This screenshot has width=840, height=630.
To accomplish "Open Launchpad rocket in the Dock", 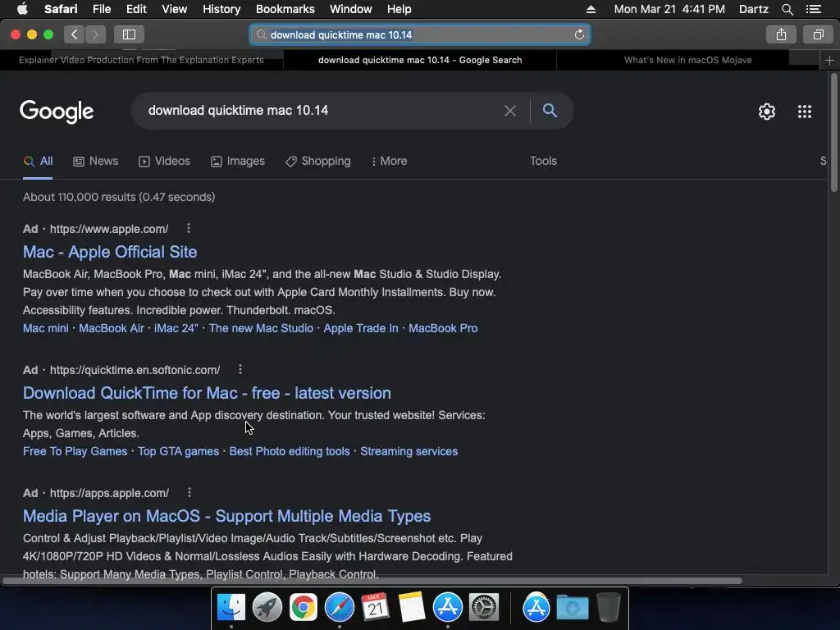I will [267, 608].
